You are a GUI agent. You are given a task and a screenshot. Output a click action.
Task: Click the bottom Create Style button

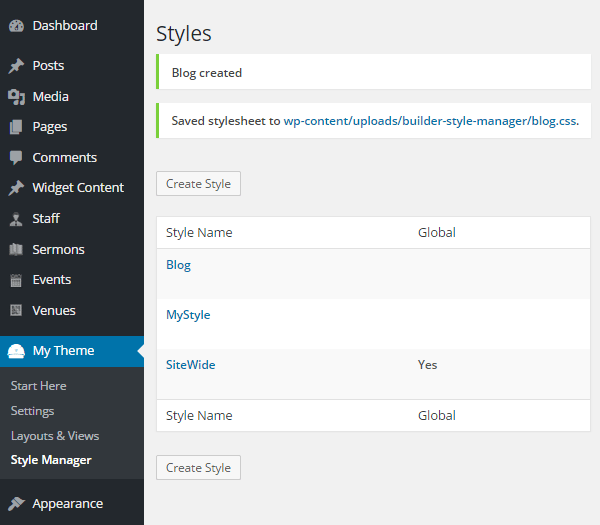point(198,468)
